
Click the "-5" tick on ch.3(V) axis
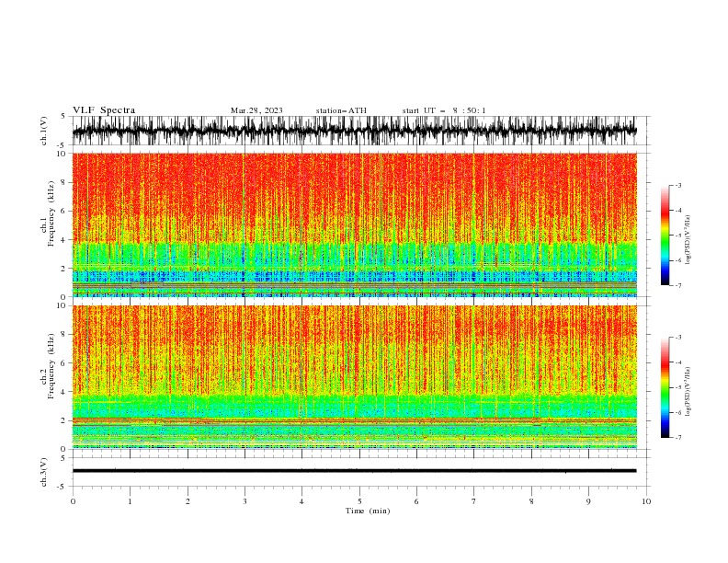click(x=63, y=487)
